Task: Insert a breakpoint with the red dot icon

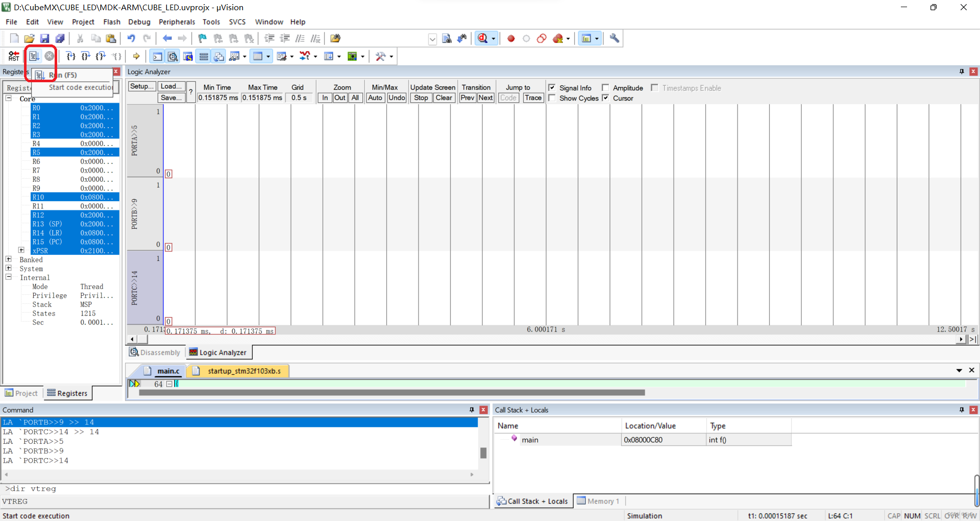Action: [511, 38]
